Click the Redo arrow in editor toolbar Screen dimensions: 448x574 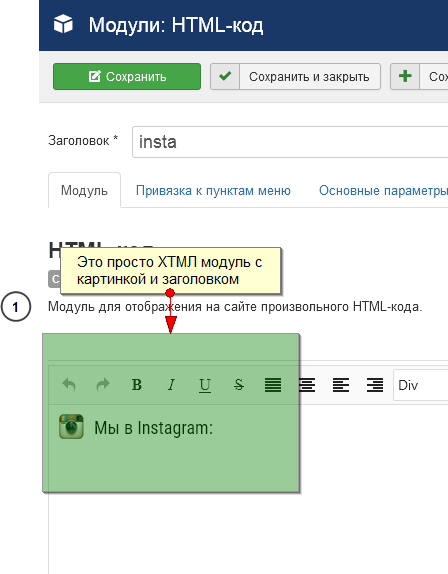click(103, 385)
